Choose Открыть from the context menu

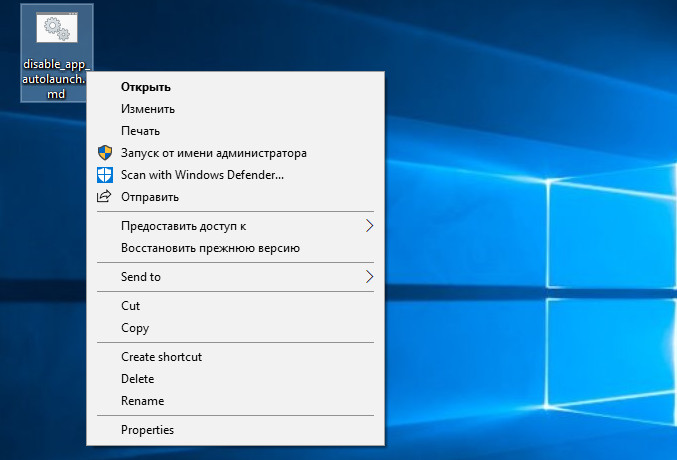(x=235, y=87)
